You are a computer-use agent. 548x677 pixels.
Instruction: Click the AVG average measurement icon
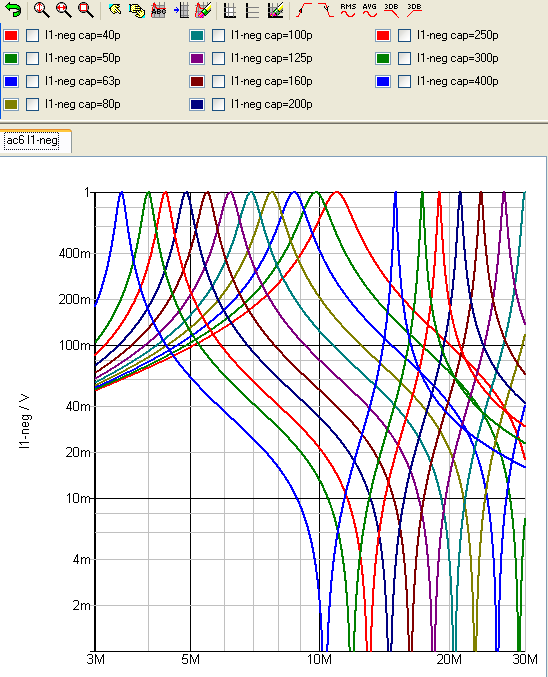point(370,9)
